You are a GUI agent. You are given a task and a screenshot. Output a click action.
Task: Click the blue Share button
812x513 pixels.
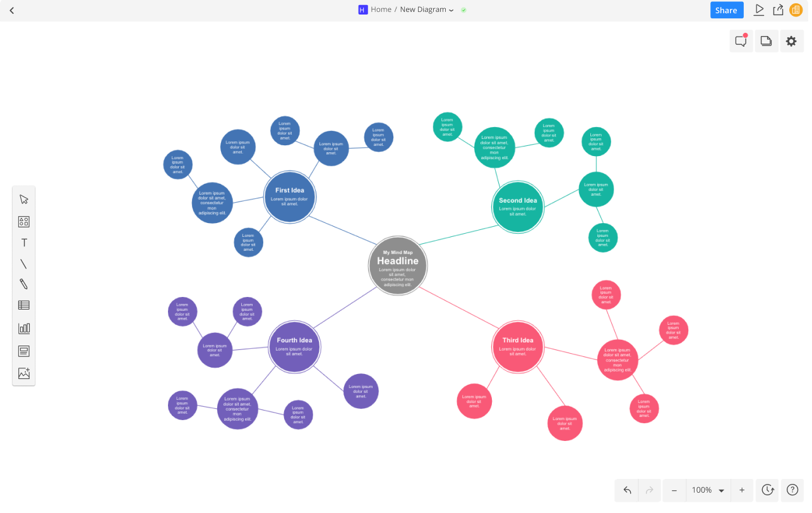[x=726, y=9]
